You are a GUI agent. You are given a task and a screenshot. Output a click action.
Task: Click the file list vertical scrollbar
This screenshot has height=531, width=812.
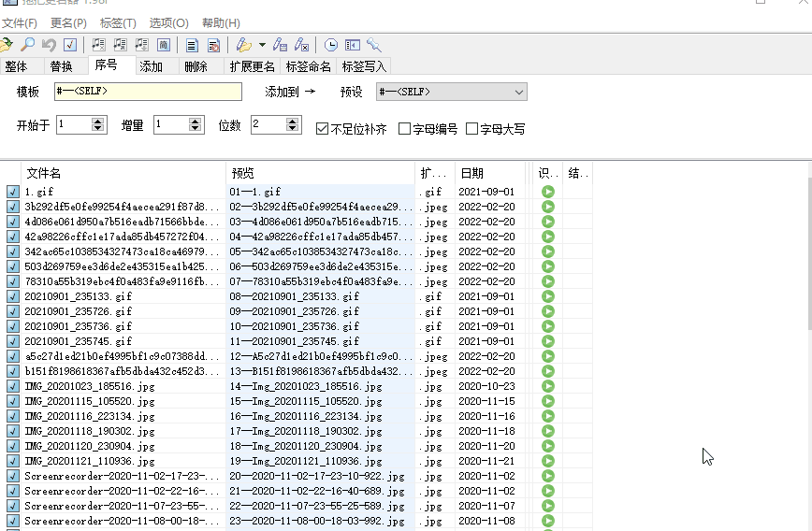point(809,253)
